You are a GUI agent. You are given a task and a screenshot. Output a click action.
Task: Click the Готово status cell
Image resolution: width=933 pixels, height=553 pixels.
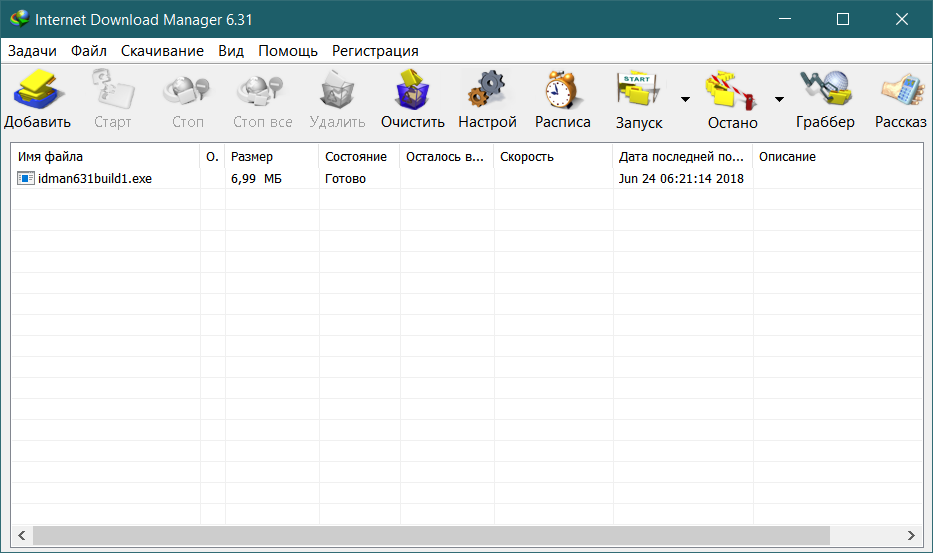pos(345,179)
